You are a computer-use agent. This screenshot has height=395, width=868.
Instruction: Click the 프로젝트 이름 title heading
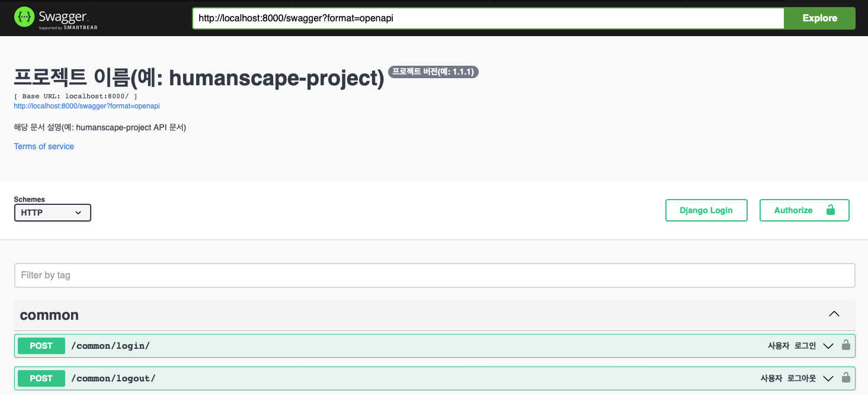pyautogui.click(x=199, y=78)
